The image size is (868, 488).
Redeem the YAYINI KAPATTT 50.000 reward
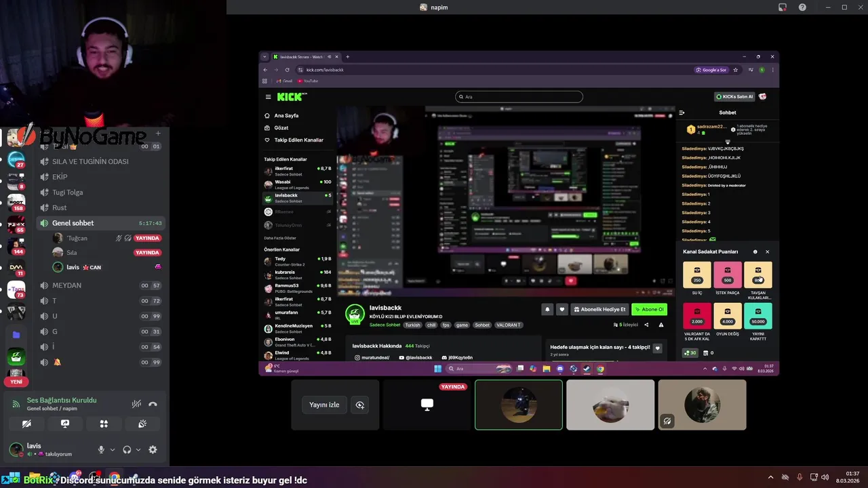point(758,316)
